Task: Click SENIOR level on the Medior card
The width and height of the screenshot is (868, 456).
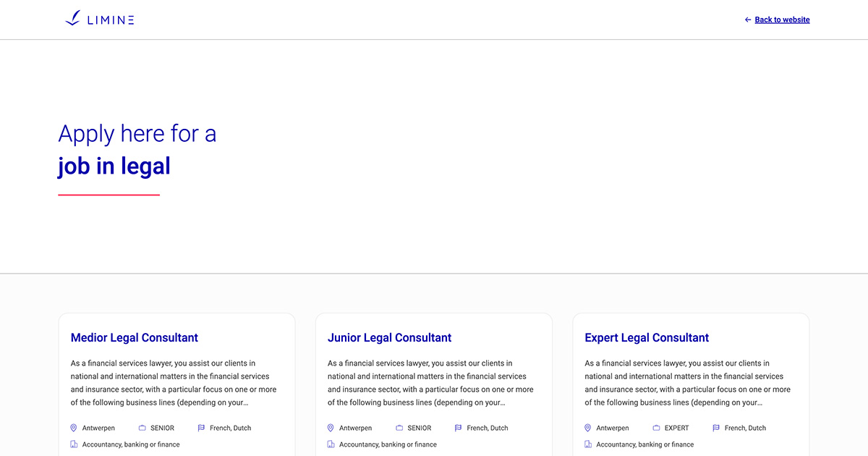Action: 162,428
